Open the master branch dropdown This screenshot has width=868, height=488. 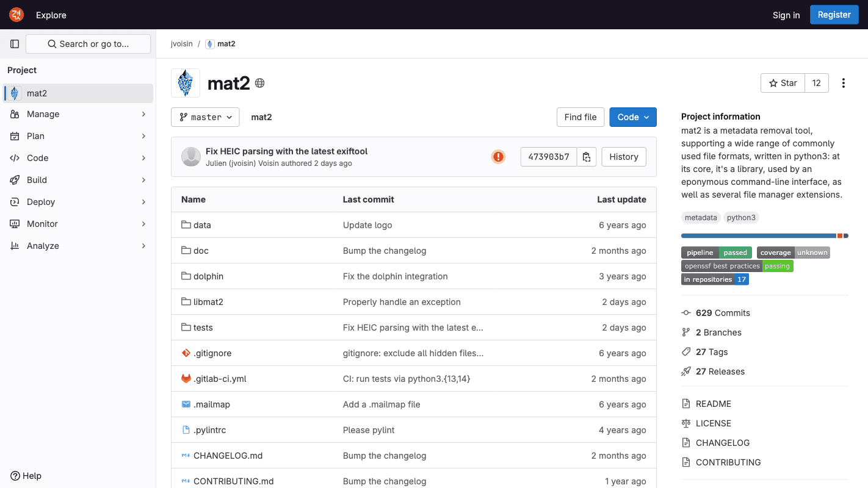coord(205,117)
